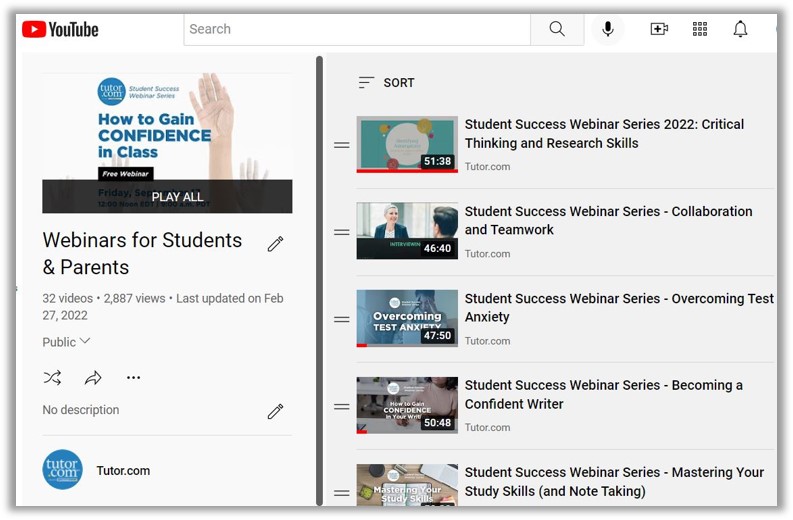Click Tutor.com under Overcoming Test Anxiety video
793x520 pixels.
coord(488,340)
